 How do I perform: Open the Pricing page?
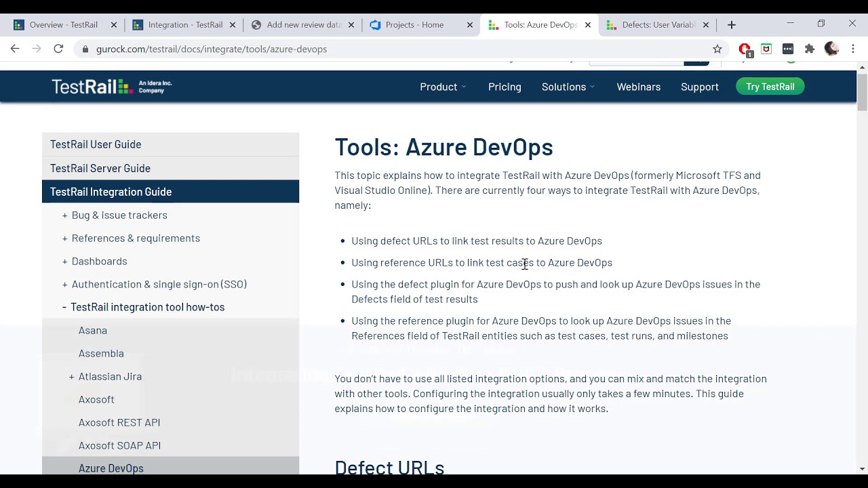[505, 87]
